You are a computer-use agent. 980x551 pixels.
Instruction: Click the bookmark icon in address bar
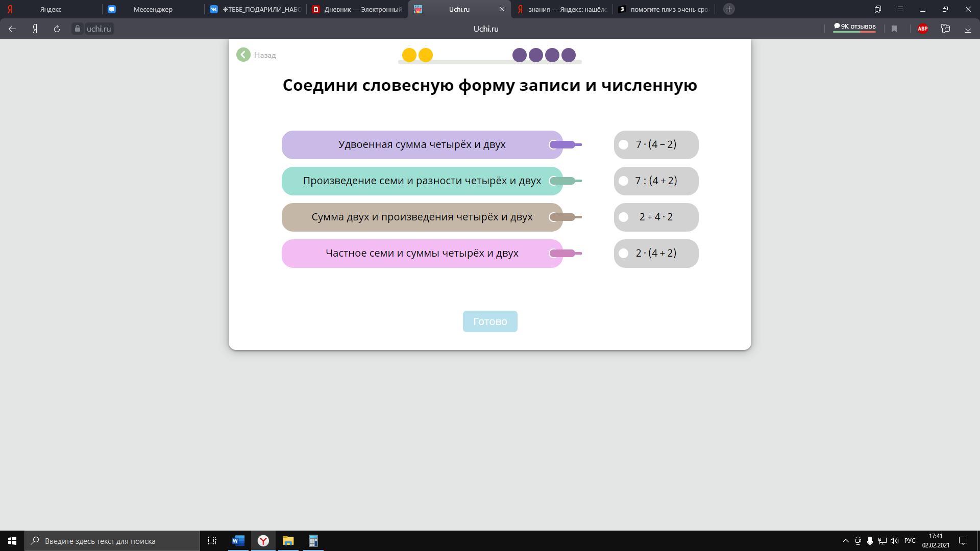click(x=894, y=29)
